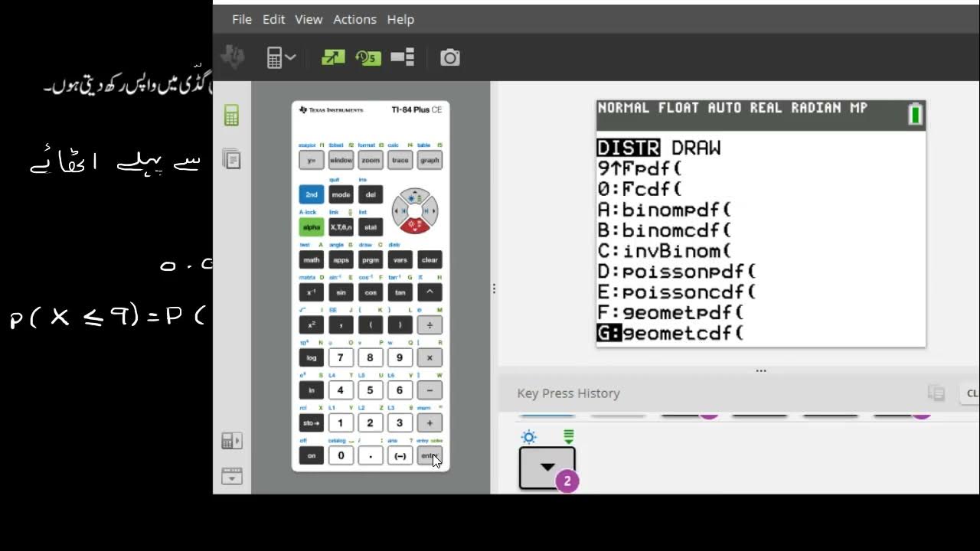
Task: Click the number 0 key
Action: click(341, 455)
